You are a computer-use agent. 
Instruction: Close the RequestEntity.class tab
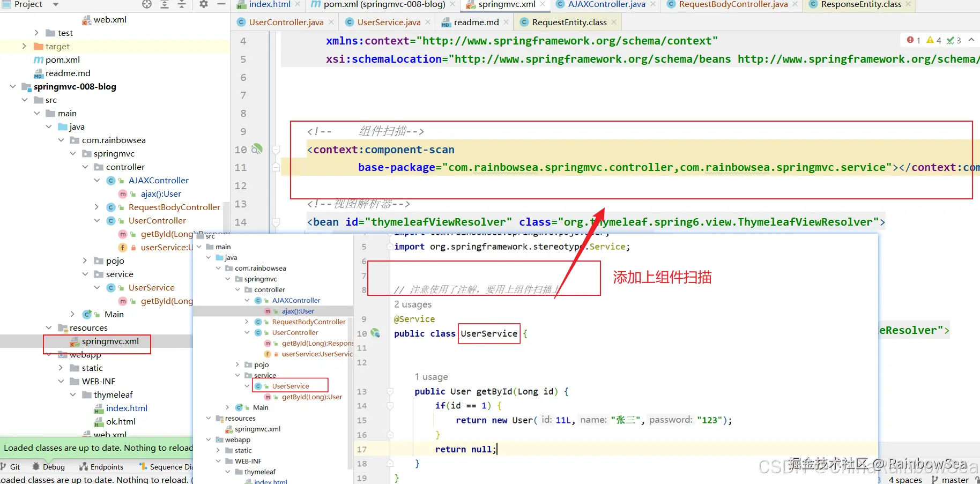[x=614, y=22]
